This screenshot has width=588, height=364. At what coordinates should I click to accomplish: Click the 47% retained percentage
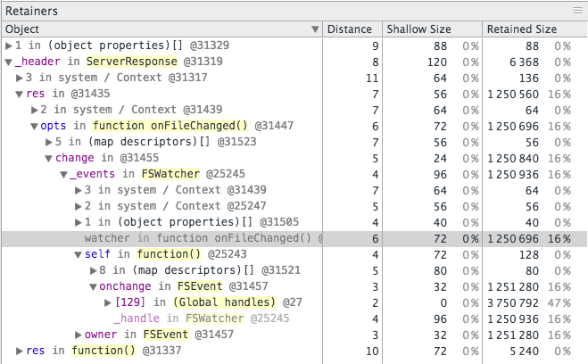click(x=559, y=303)
